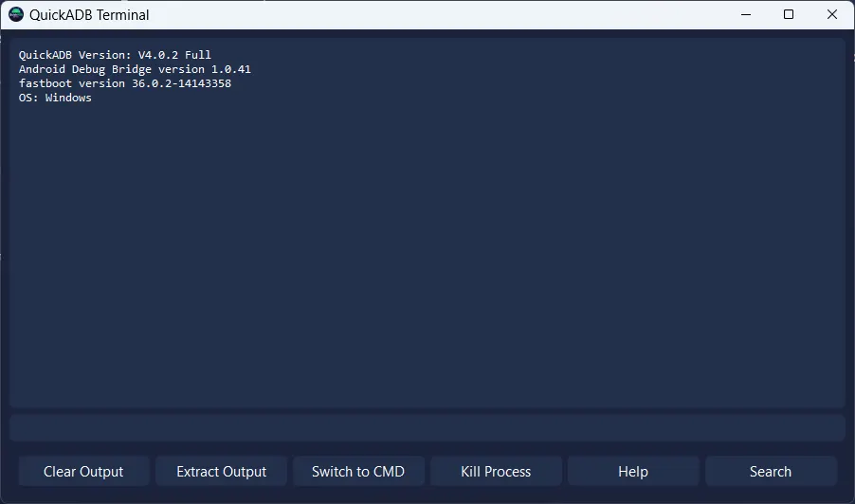This screenshot has height=504, width=855.
Task: Click the QuickADB app icon in title bar
Action: point(16,14)
